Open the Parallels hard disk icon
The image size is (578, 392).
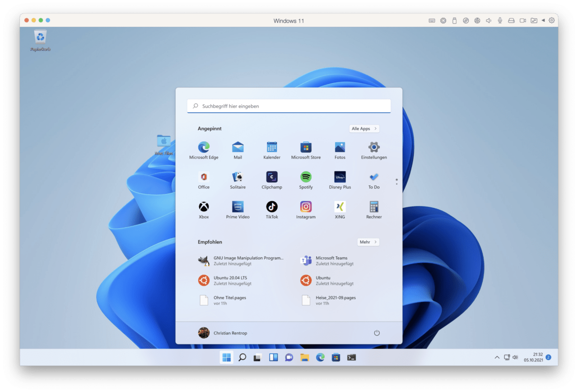[511, 20]
